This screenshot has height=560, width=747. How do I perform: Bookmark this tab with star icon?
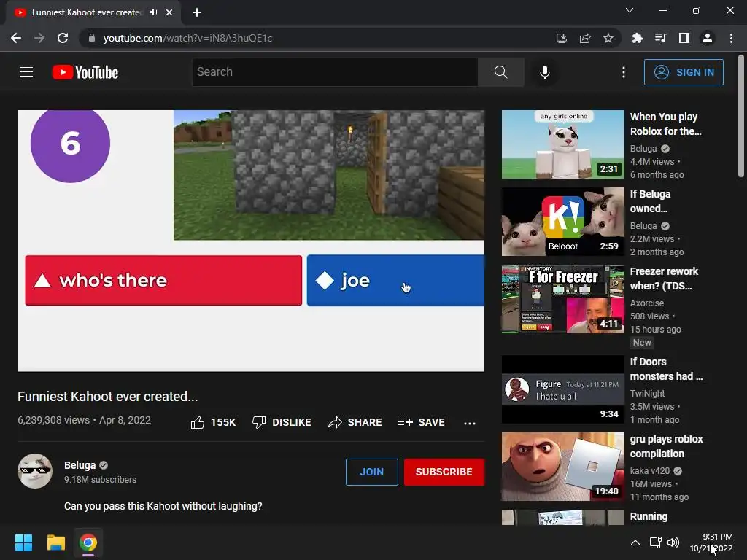[x=608, y=38]
